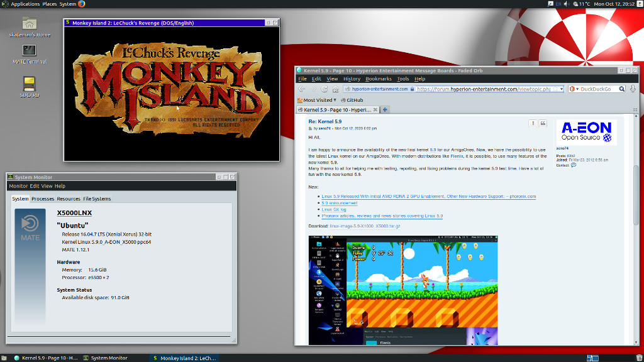Click the volume speaker in the panel

tap(567, 4)
